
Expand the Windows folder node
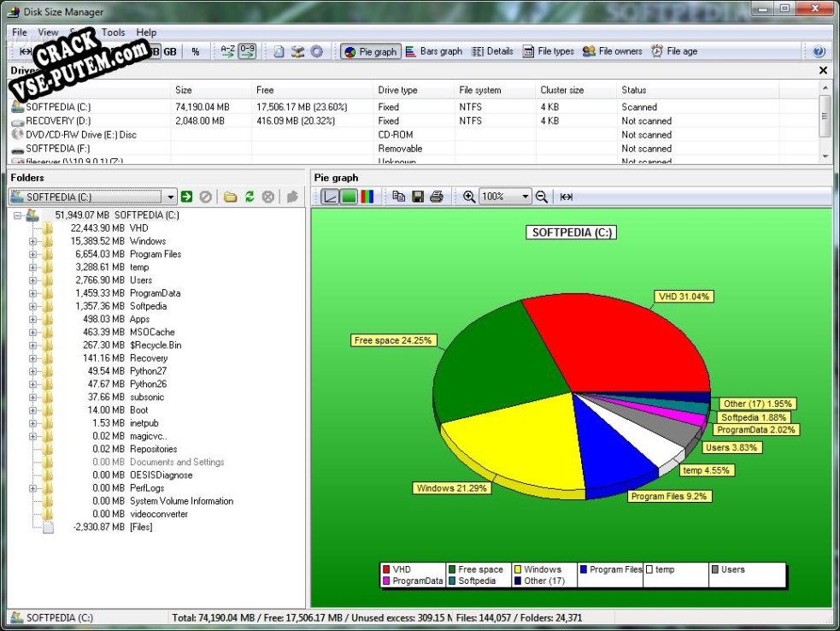click(x=32, y=242)
